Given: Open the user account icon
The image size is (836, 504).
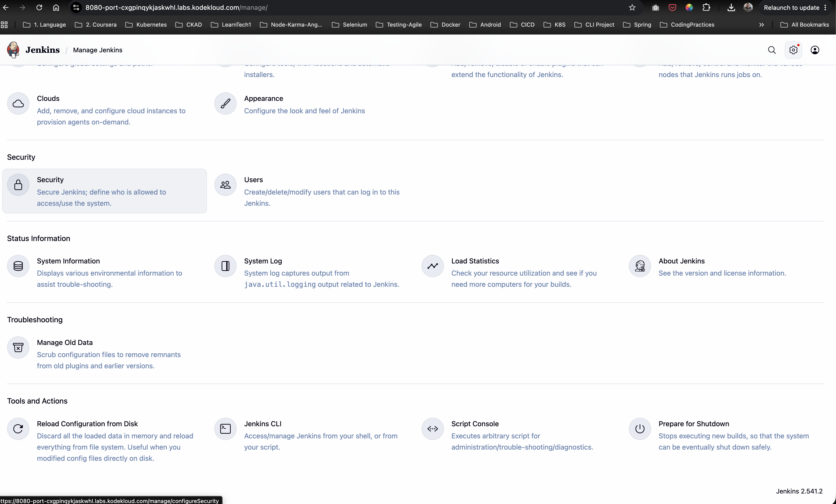Looking at the screenshot, I should pos(815,50).
